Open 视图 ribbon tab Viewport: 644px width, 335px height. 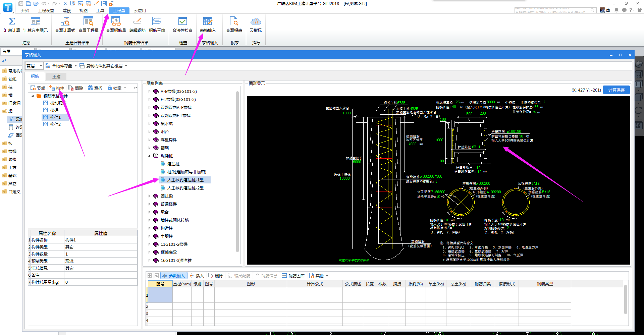pyautogui.click(x=84, y=10)
